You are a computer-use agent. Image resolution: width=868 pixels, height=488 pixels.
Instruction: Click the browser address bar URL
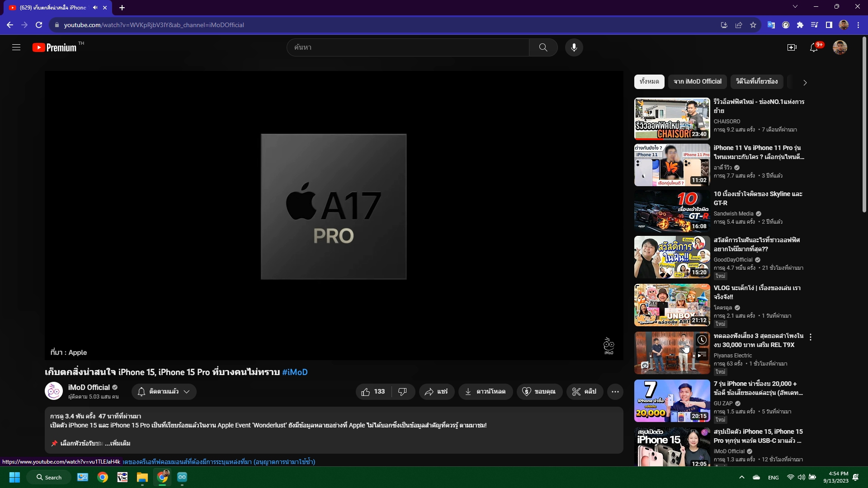click(x=154, y=25)
